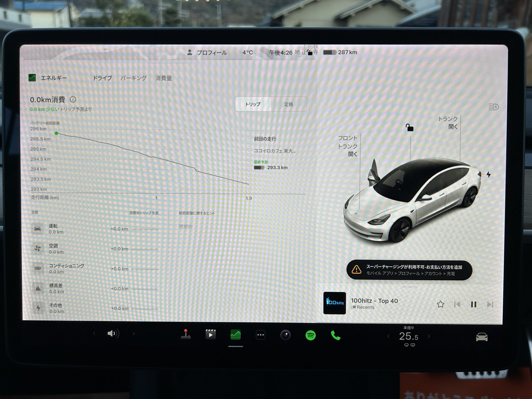Image resolution: width=532 pixels, height=399 pixels.
Task: Select the 定格 toggle option
Action: [x=289, y=104]
